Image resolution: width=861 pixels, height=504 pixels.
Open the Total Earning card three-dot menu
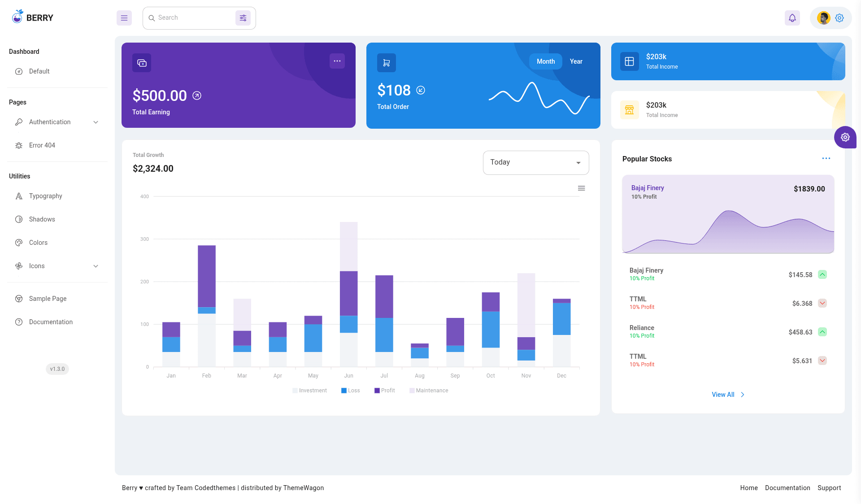(x=337, y=61)
